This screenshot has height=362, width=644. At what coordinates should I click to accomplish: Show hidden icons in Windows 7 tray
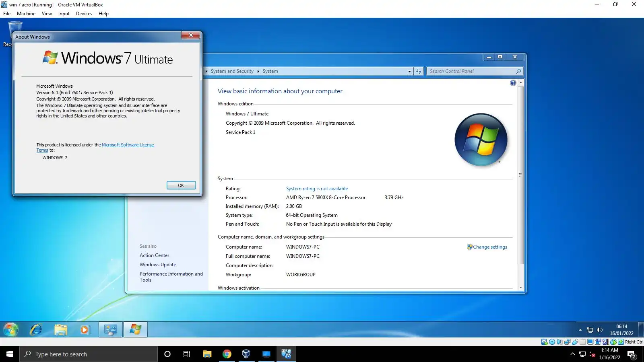pyautogui.click(x=580, y=330)
